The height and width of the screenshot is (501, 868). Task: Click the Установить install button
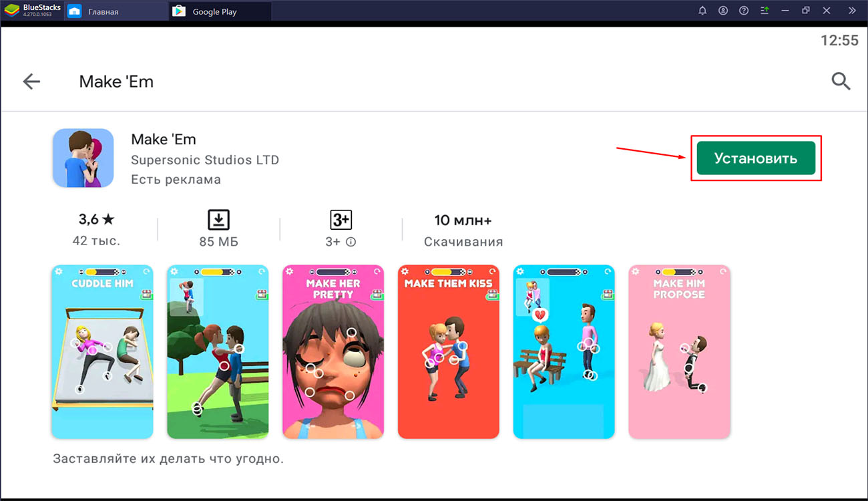click(x=756, y=158)
